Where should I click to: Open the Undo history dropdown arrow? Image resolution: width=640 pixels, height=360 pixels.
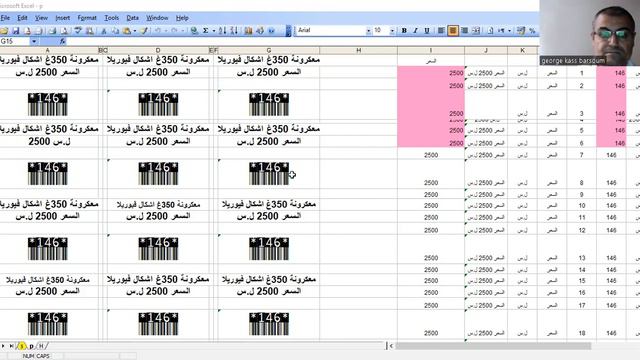coord(166,31)
